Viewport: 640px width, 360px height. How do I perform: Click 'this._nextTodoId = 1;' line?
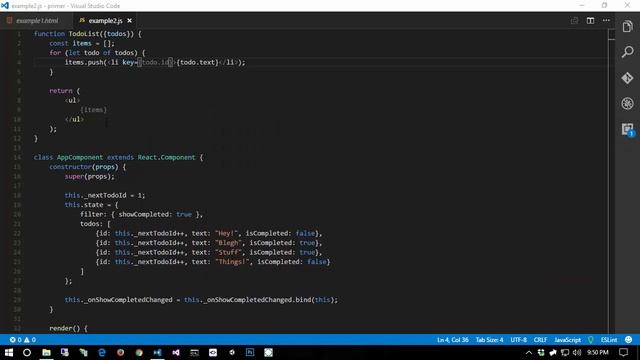104,195
